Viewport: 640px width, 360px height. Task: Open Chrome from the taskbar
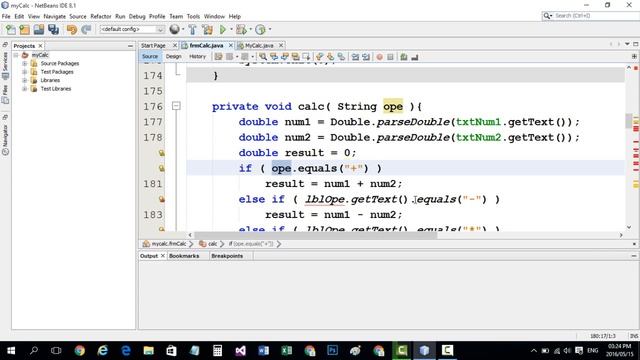[80, 350]
